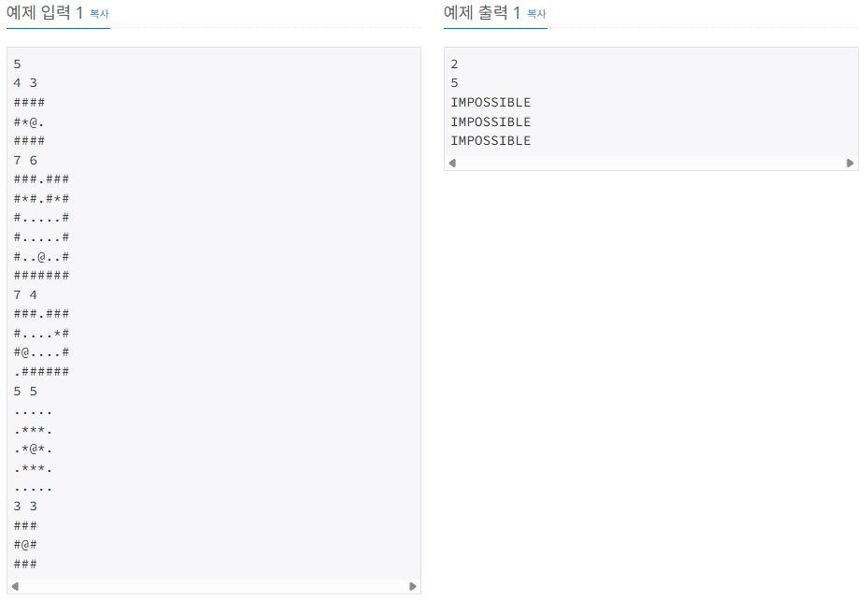The width and height of the screenshot is (868, 600).
Task: Click the input box horizontal scrollbar track
Action: point(214,586)
